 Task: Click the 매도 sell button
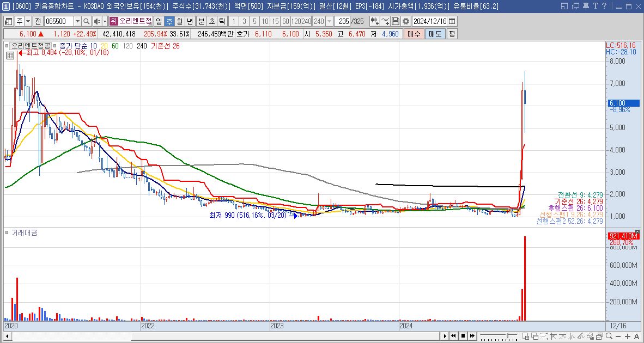435,34
